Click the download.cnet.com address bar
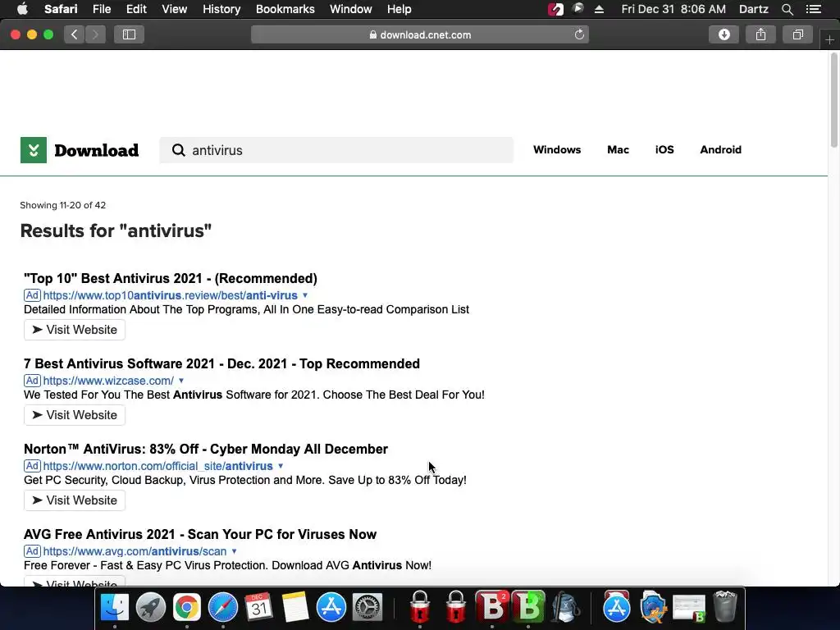 [420, 34]
